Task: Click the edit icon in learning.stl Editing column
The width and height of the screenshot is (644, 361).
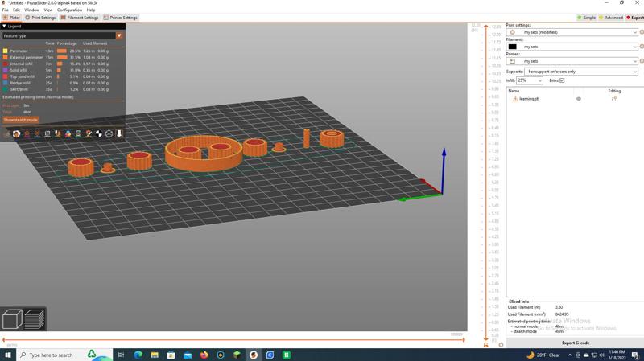Action: pyautogui.click(x=614, y=99)
